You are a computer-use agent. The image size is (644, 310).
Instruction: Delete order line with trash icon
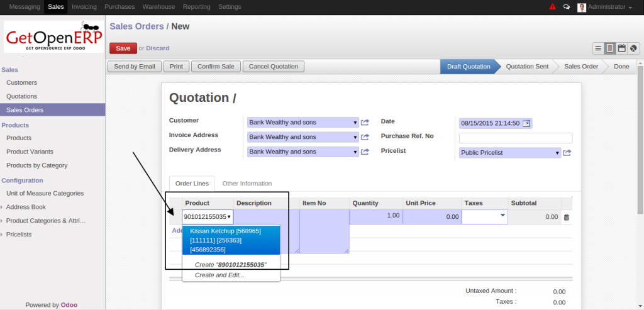click(566, 217)
